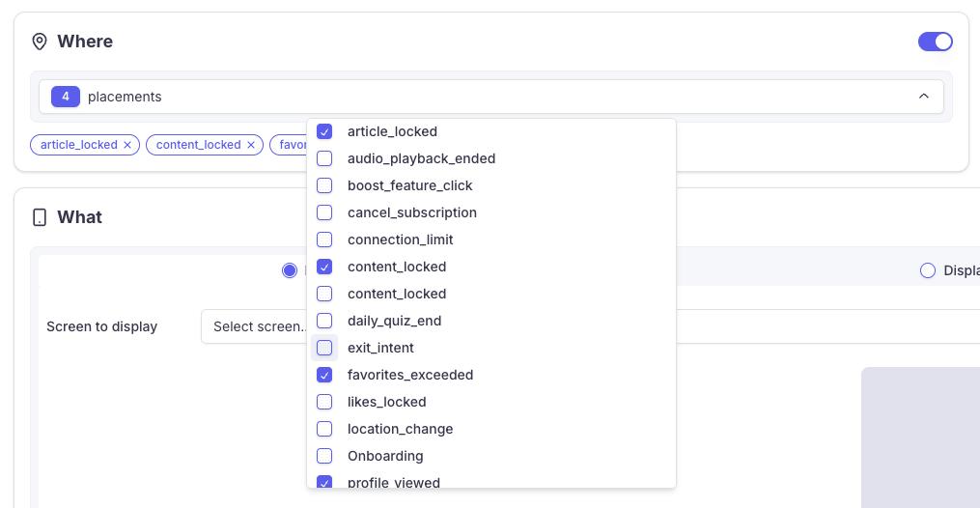This screenshot has width=980, height=508.
Task: Click the profile_viewed option label
Action: [x=394, y=482]
